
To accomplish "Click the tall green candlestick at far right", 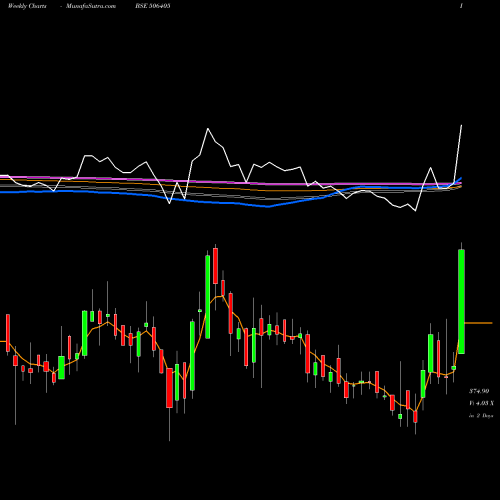I will 462,301.
